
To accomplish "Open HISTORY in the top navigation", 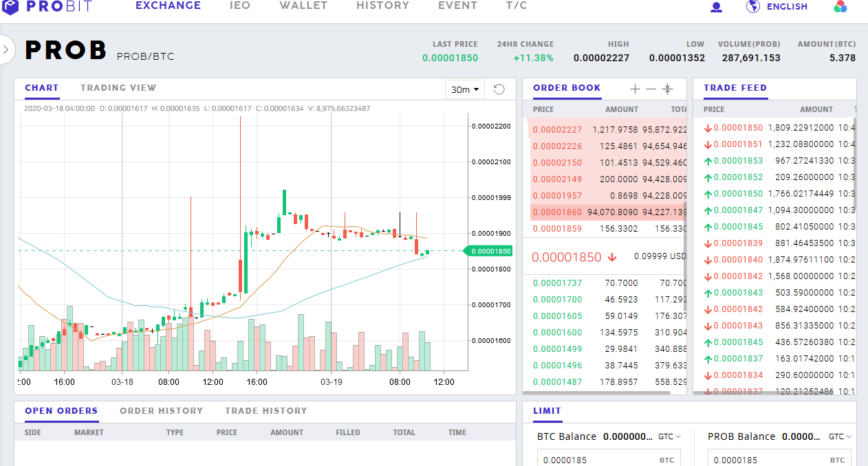I will tap(382, 5).
